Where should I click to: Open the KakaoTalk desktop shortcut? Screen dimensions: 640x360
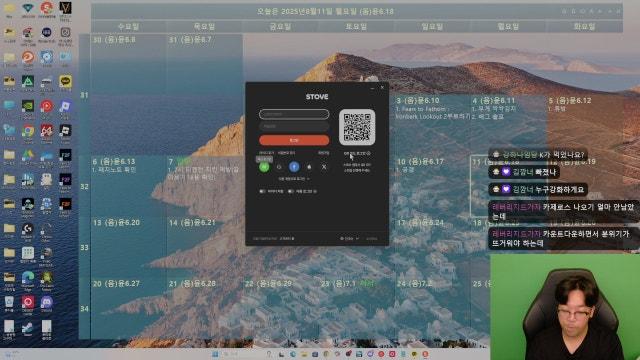pyautogui.click(x=65, y=82)
